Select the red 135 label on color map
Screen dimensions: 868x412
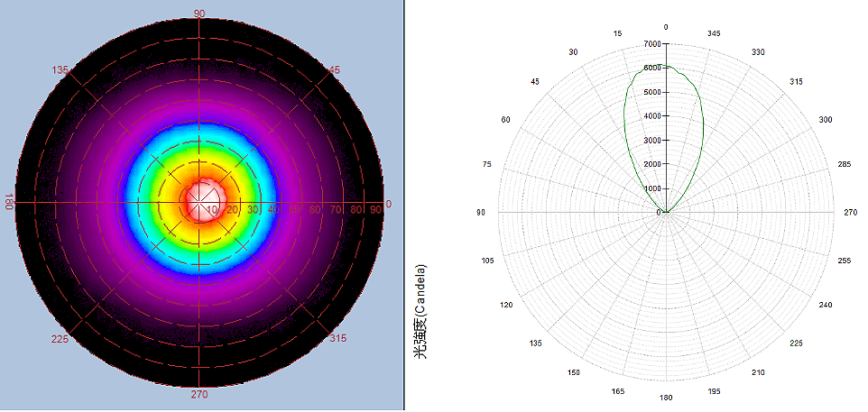[x=60, y=70]
